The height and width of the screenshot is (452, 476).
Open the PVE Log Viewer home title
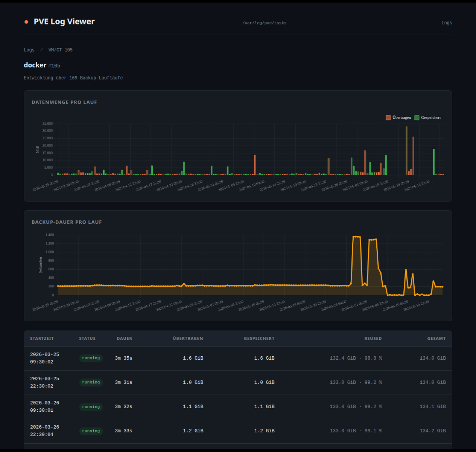(64, 22)
